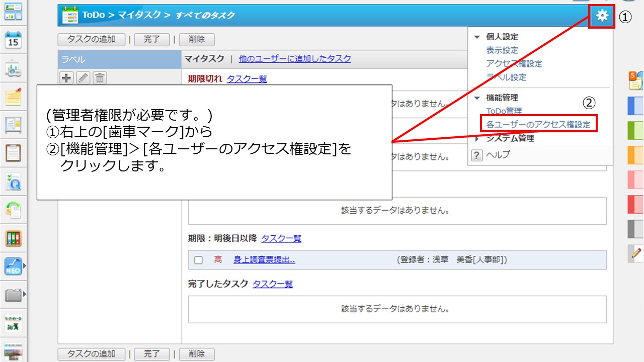The width and height of the screenshot is (644, 362).
Task: Collapse the 個人設定 section
Action: coord(477,37)
